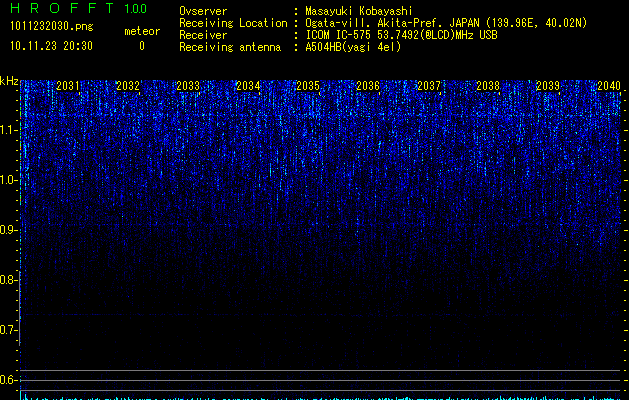Click the 2037 time marker
The height and width of the screenshot is (400, 629).
429,86
